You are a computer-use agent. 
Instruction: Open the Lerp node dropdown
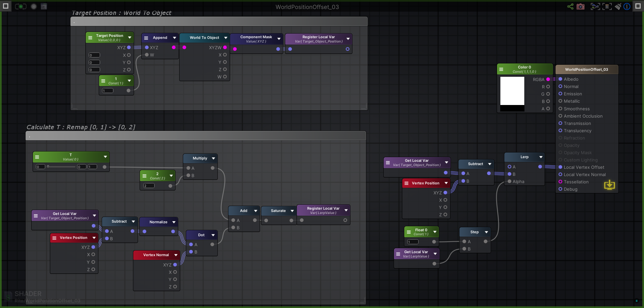(x=541, y=157)
